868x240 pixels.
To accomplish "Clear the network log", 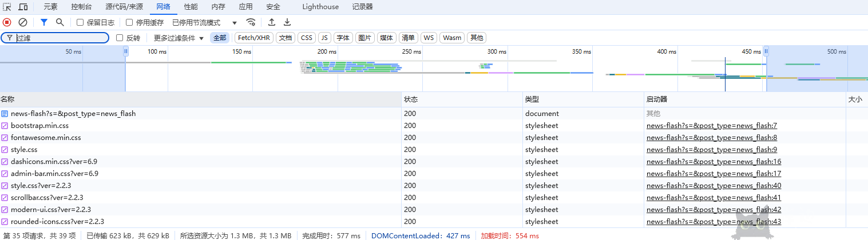I will coord(23,22).
